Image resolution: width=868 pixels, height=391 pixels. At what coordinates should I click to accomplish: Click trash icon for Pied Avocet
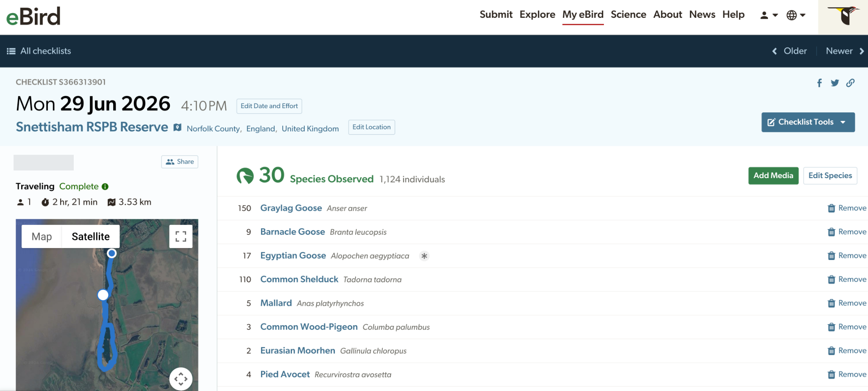[x=831, y=374]
